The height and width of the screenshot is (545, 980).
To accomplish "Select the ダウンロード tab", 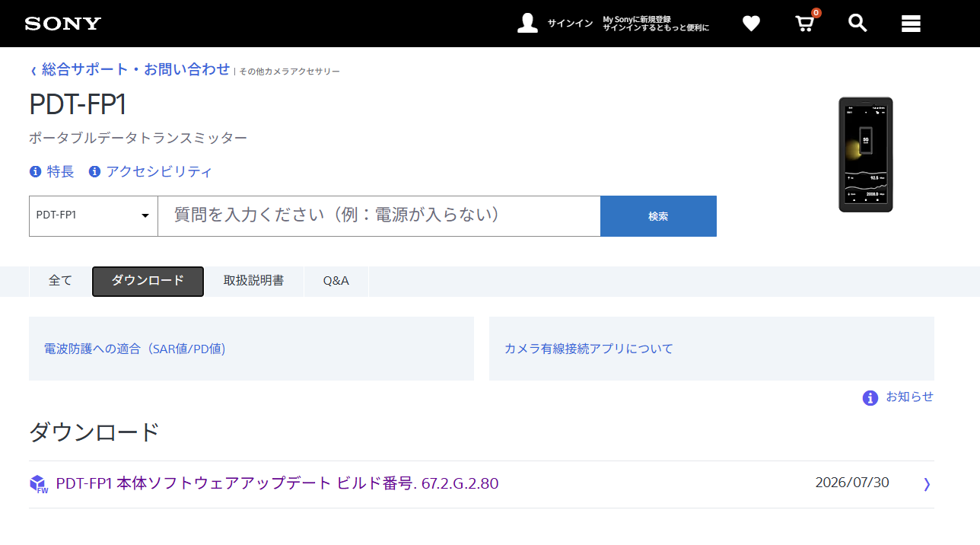I will coord(148,281).
